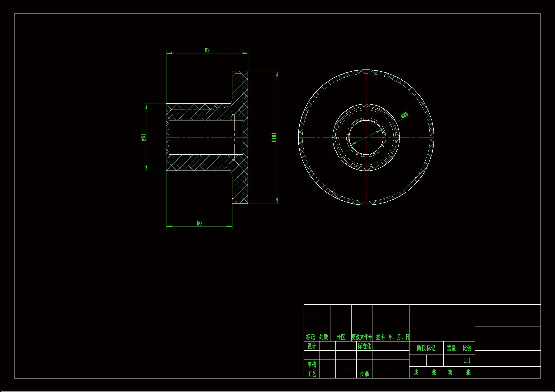Select the 工艺 label in title block
The width and height of the screenshot is (555, 392).
pos(312,374)
